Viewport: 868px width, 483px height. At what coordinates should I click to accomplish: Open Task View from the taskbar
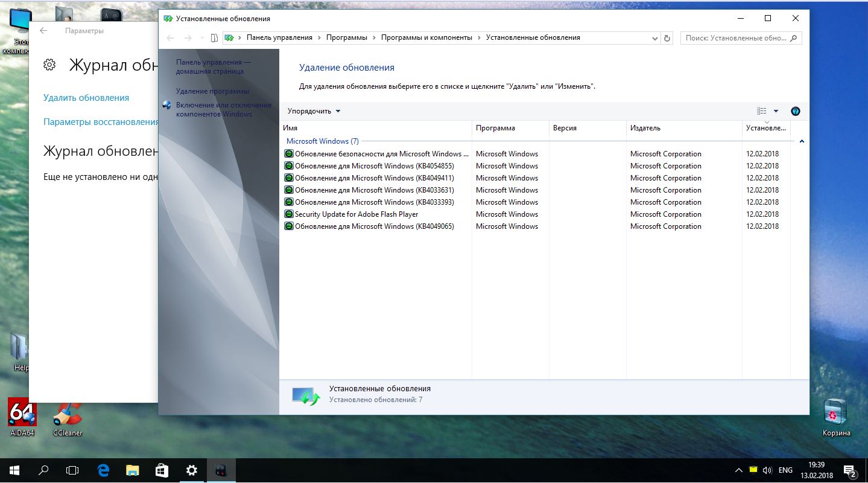tap(72, 470)
